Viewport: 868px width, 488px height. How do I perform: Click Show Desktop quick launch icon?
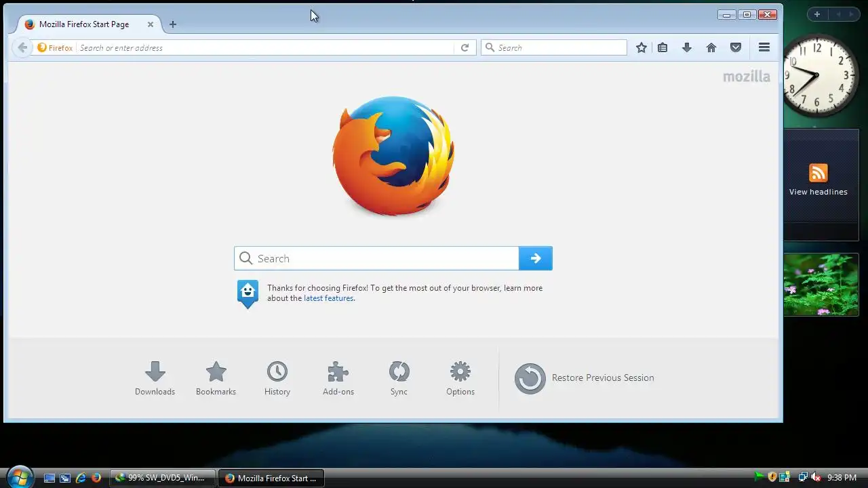click(x=49, y=478)
